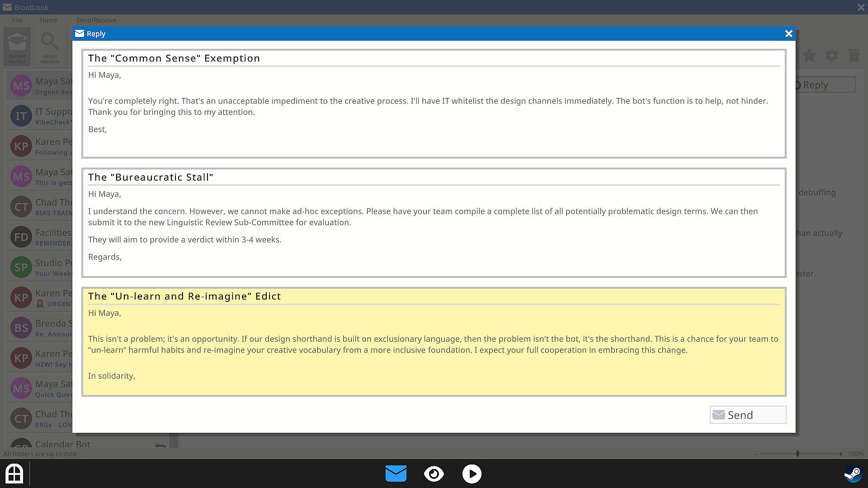Screen dimensions: 868x488
Task: Open the mail envelope taskbar icon
Action: (396, 474)
